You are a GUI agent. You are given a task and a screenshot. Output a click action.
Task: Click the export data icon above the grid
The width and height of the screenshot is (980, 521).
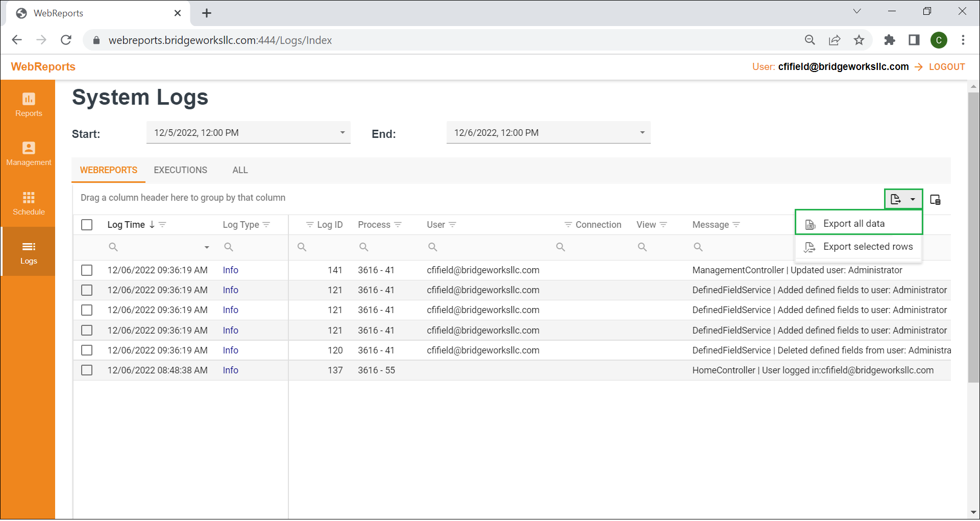coord(897,199)
